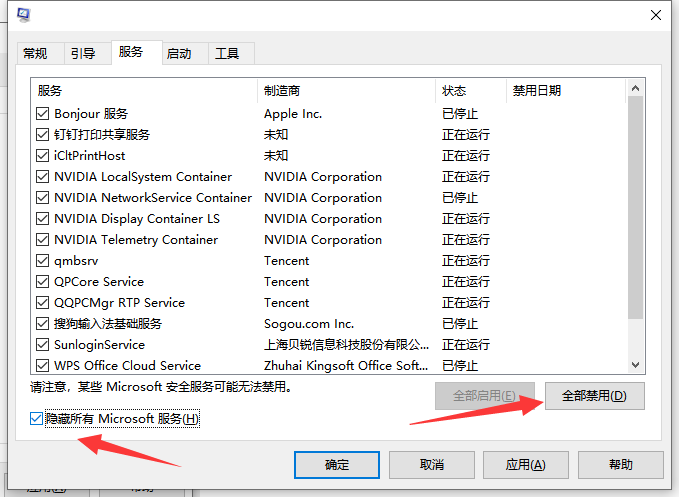Select the Apple Inc. manufacturer cell
The width and height of the screenshot is (679, 497).
click(293, 114)
